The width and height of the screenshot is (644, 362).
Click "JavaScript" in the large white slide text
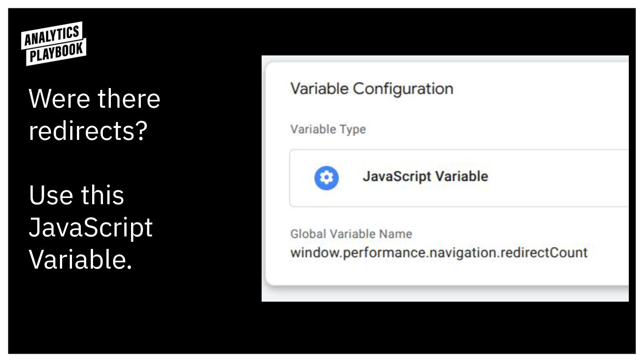tap(91, 227)
